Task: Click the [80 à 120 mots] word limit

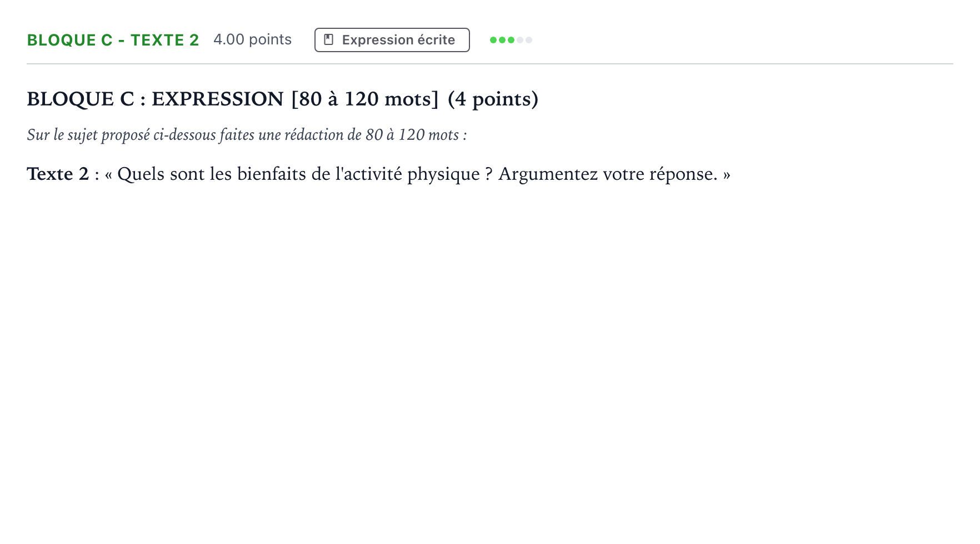Action: (x=365, y=99)
